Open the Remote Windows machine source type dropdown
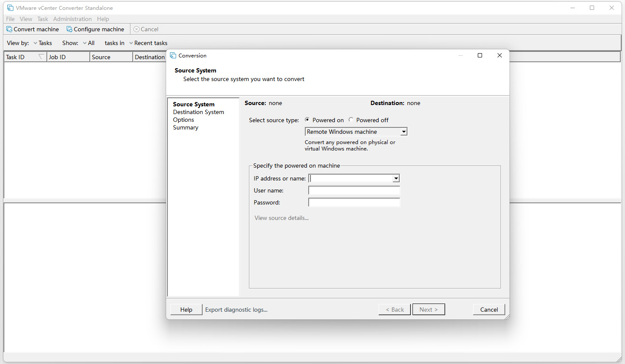The width and height of the screenshot is (625, 364). pyautogui.click(x=404, y=131)
